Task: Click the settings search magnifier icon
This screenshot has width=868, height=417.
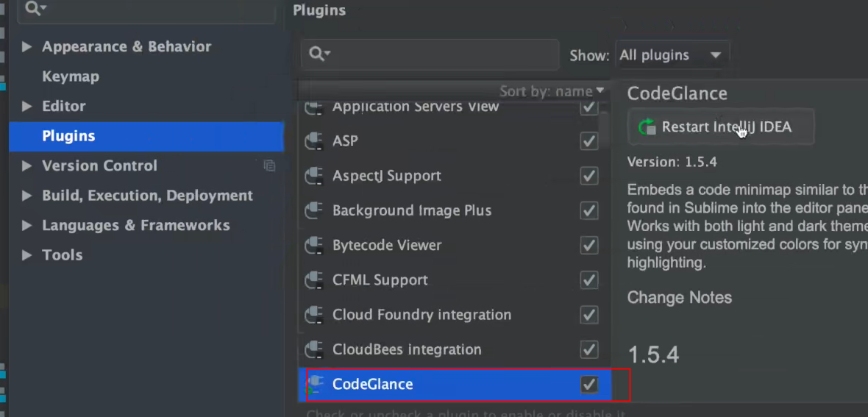Action: pyautogui.click(x=36, y=8)
